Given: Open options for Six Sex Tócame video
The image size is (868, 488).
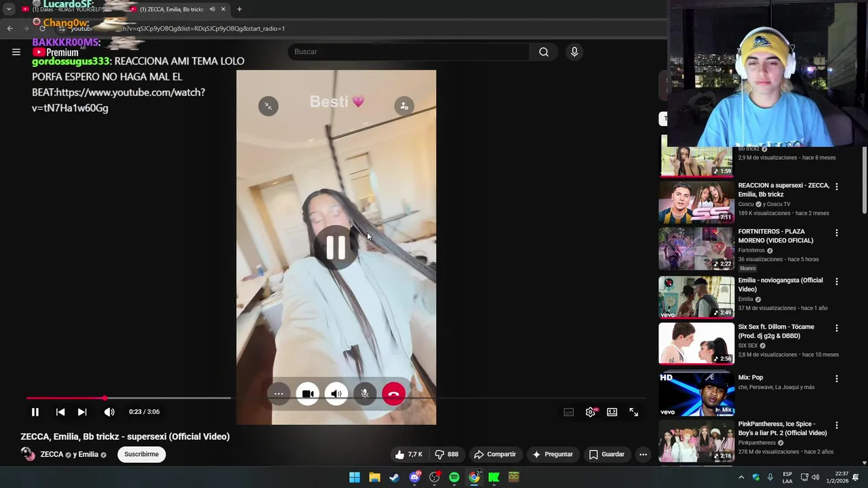Looking at the screenshot, I should (836, 328).
